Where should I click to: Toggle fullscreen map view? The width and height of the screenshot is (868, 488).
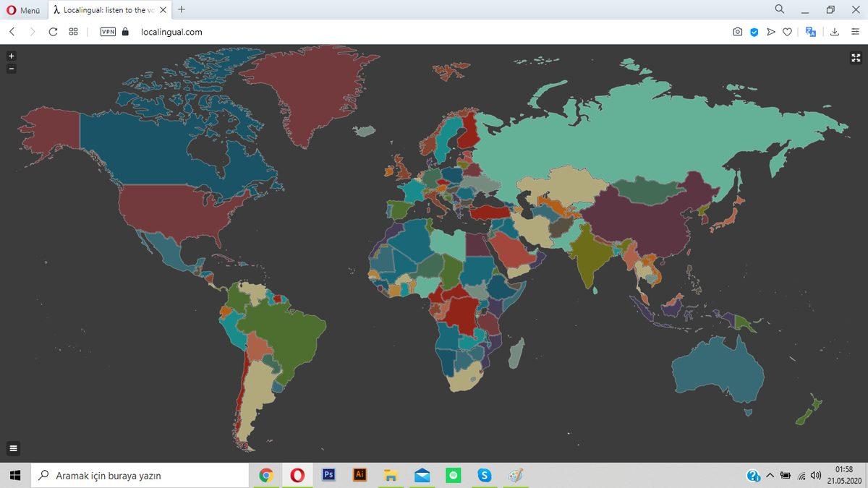coord(856,58)
